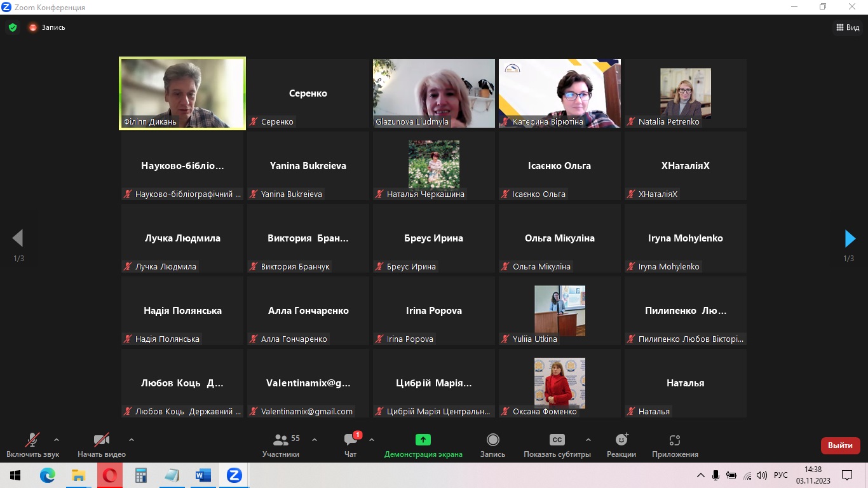This screenshot has height=488, width=868.
Task: Expand audio options arrow next to microphone
Action: [x=57, y=440]
